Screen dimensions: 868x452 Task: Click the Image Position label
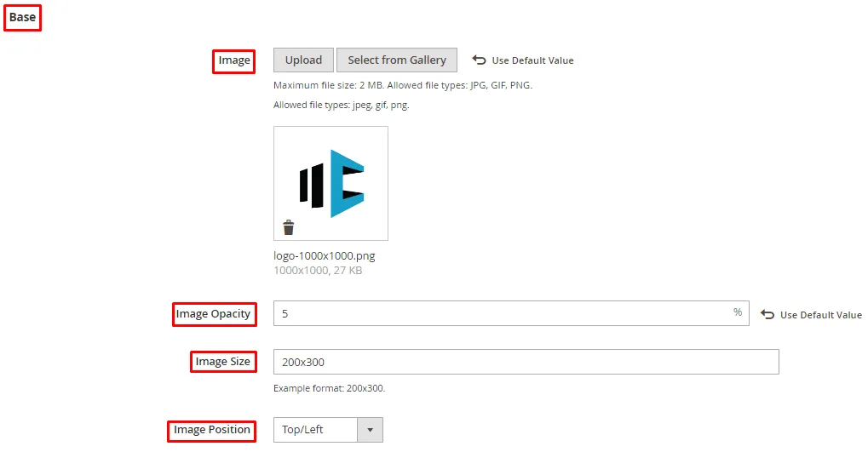pos(211,431)
